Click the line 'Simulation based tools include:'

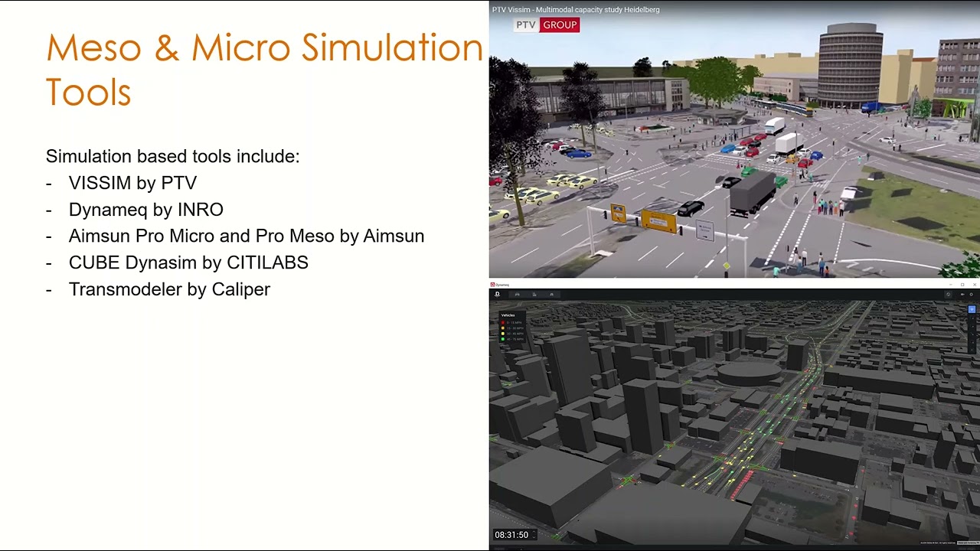point(172,156)
